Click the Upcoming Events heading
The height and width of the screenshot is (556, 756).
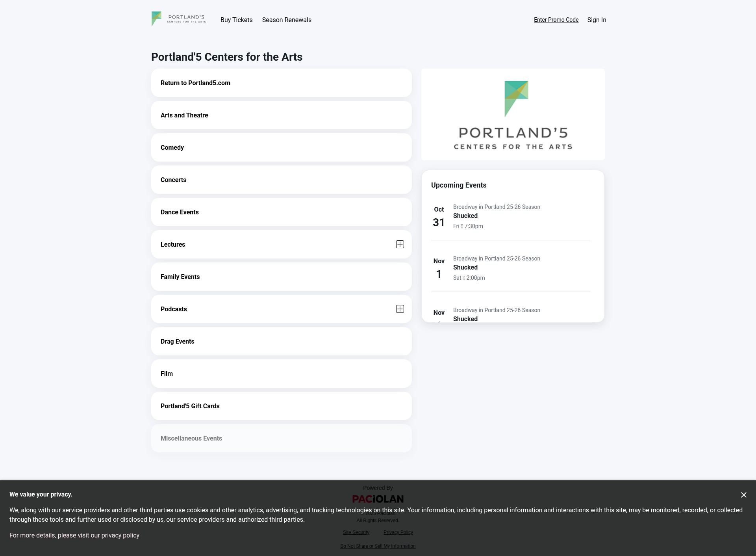coord(459,185)
